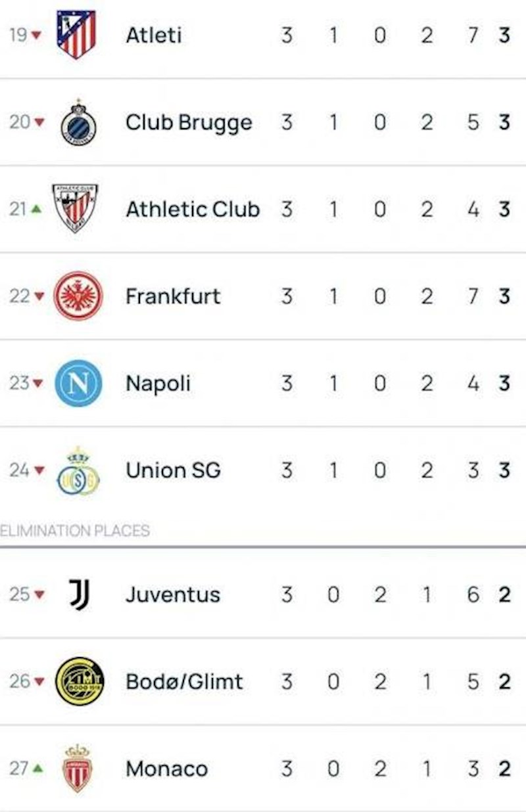Open the Club Brugge team link
Image resolution: width=526 pixels, height=812 pixels.
point(189,123)
